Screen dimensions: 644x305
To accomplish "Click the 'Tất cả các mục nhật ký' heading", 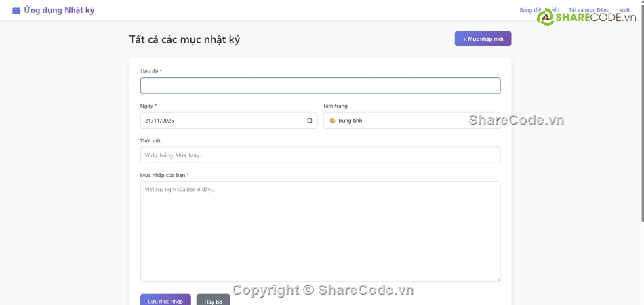I will tap(185, 39).
